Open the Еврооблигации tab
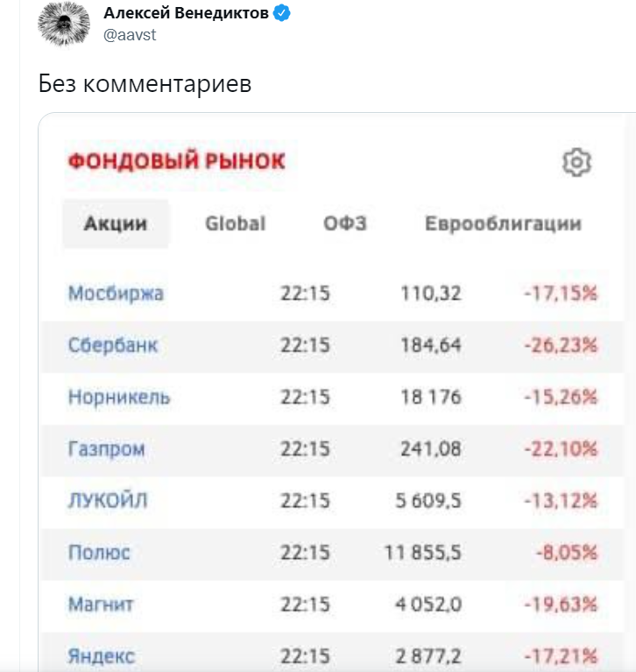The height and width of the screenshot is (672, 636). point(503,223)
